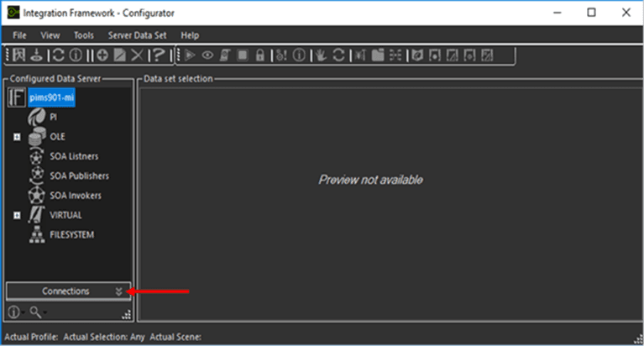The height and width of the screenshot is (346, 644).
Task: Select SOA Publishers in the tree
Action: click(79, 176)
